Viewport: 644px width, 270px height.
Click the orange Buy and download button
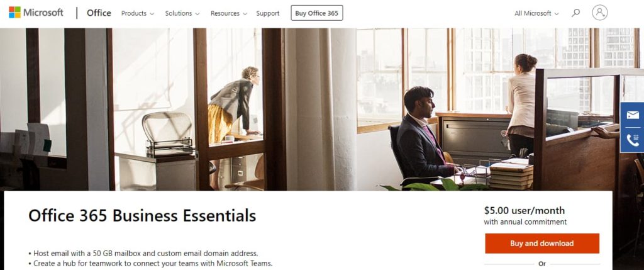541,244
